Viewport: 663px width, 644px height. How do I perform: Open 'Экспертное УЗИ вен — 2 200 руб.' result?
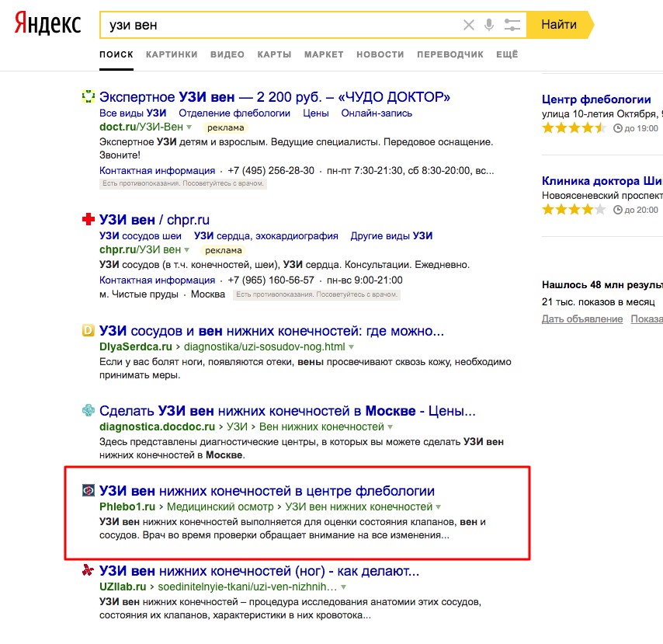tap(274, 97)
